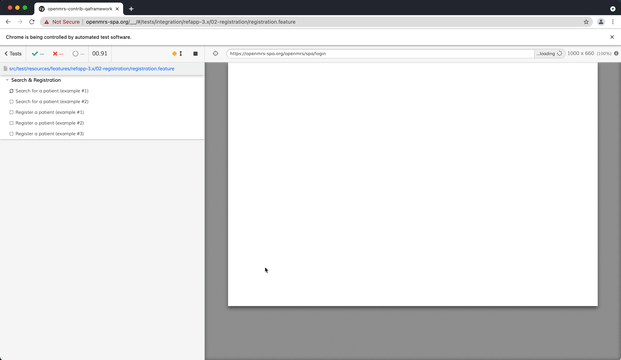Click the 00.91 test timer
621x360 pixels.
pyautogui.click(x=99, y=53)
